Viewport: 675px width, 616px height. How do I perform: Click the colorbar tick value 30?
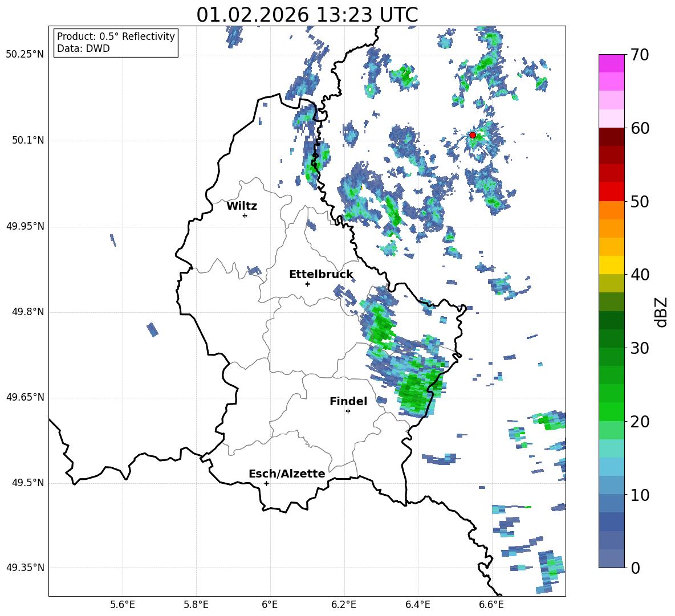point(640,348)
